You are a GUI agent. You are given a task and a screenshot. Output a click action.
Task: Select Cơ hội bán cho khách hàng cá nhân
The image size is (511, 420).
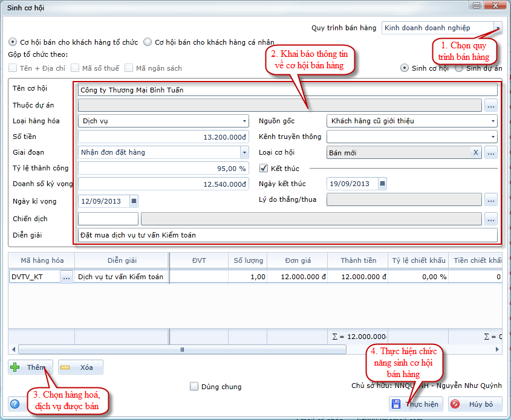click(x=147, y=42)
